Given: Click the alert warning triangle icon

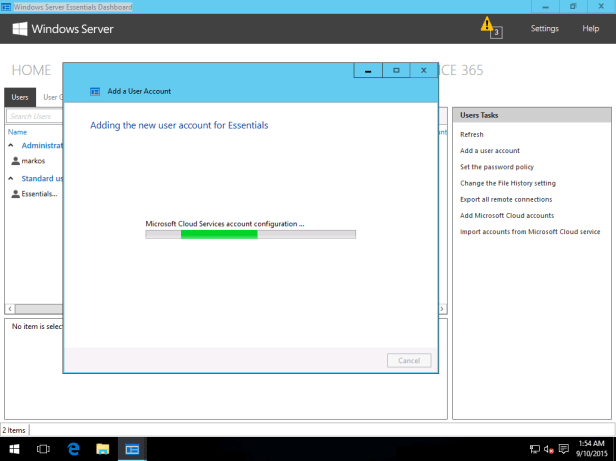Looking at the screenshot, I should pyautogui.click(x=487, y=24).
